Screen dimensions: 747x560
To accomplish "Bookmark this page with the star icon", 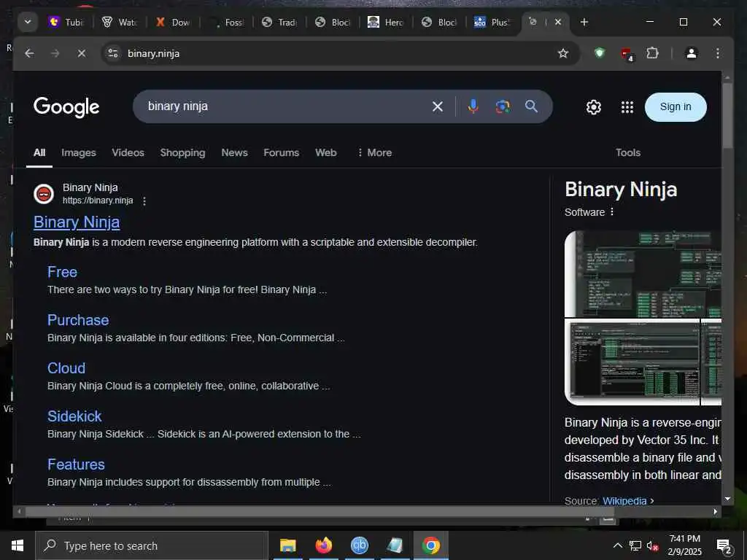I will click(x=563, y=53).
